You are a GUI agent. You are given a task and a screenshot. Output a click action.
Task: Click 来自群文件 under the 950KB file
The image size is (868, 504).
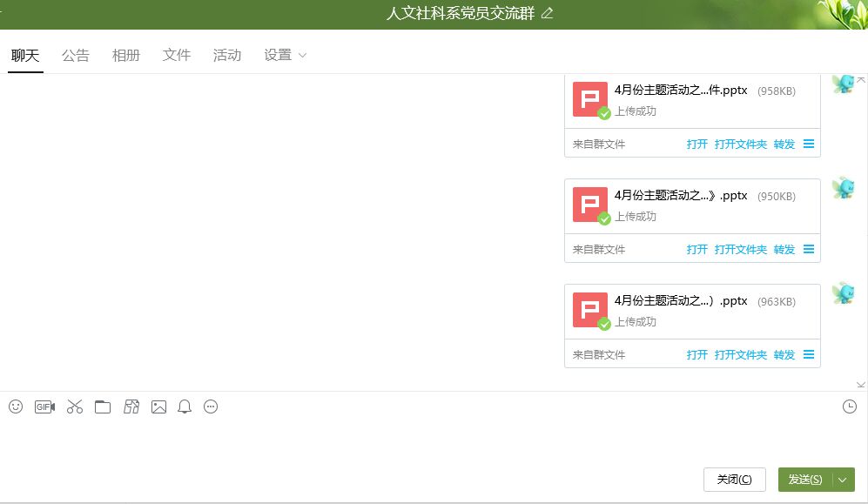point(599,249)
